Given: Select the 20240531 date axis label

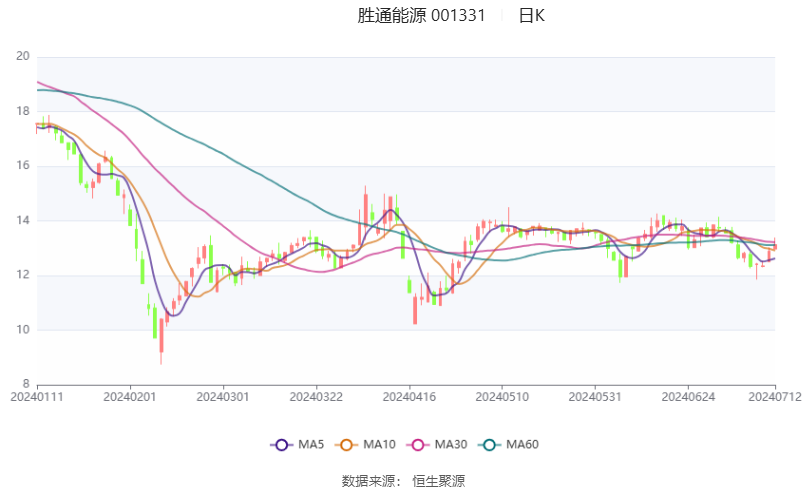Looking at the screenshot, I should (595, 397).
